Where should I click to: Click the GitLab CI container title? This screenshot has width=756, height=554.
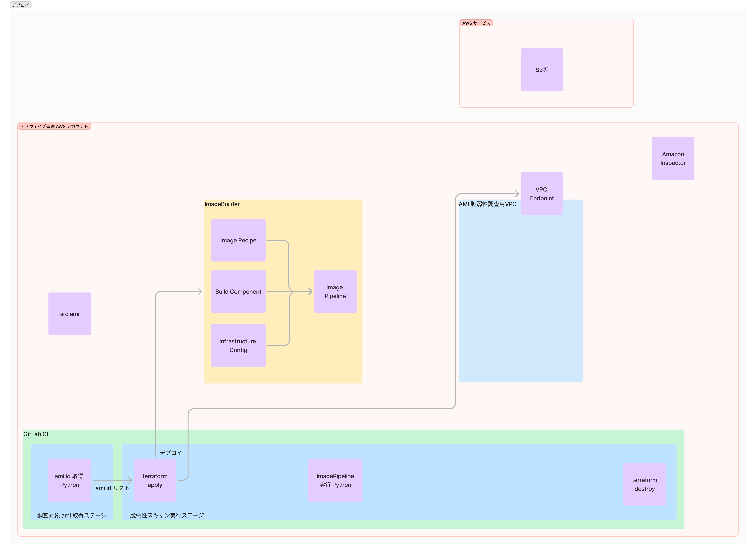pos(36,434)
